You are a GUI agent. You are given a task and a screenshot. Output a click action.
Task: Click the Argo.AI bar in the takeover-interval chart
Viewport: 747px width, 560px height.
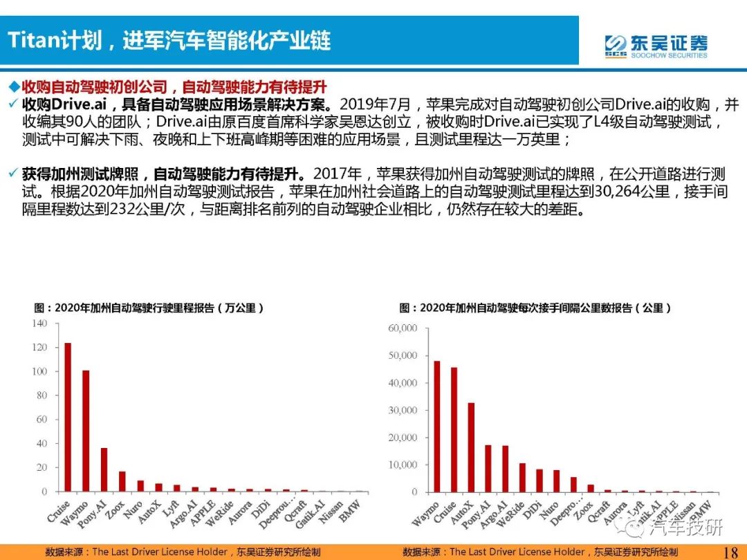point(505,469)
